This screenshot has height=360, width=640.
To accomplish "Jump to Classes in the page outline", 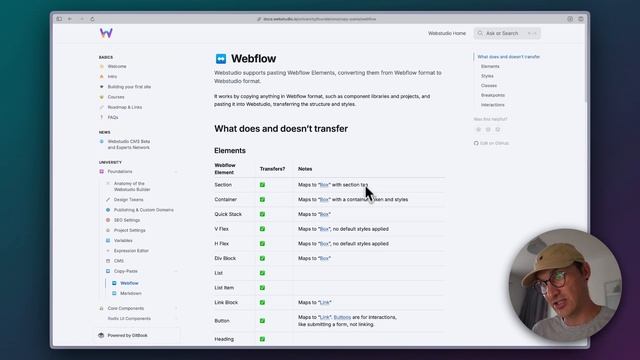I will click(489, 86).
